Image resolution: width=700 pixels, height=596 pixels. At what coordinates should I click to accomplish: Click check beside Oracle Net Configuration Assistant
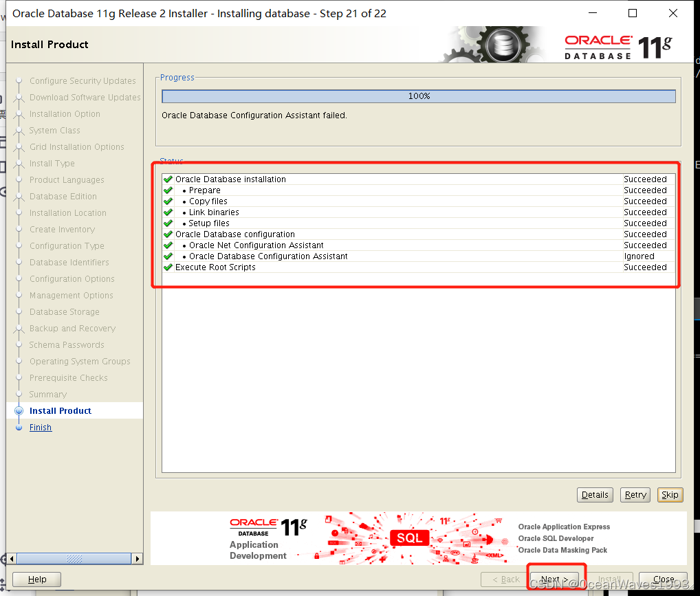pyautogui.click(x=168, y=245)
